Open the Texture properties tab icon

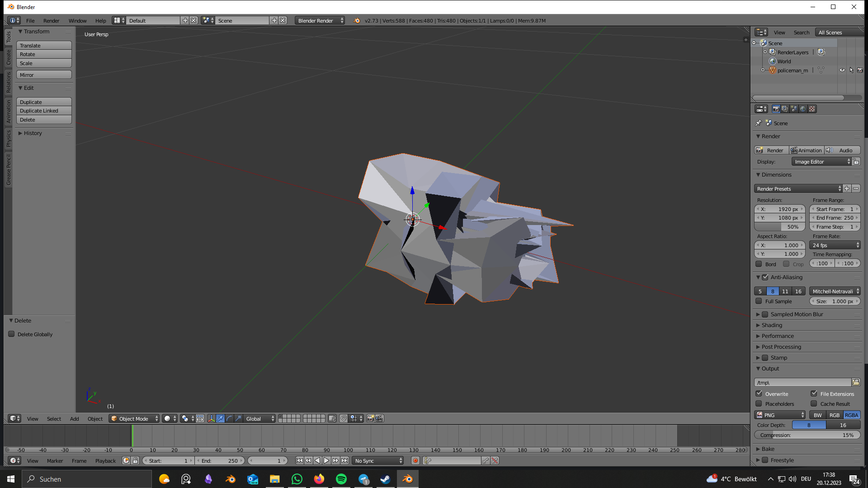(x=812, y=109)
